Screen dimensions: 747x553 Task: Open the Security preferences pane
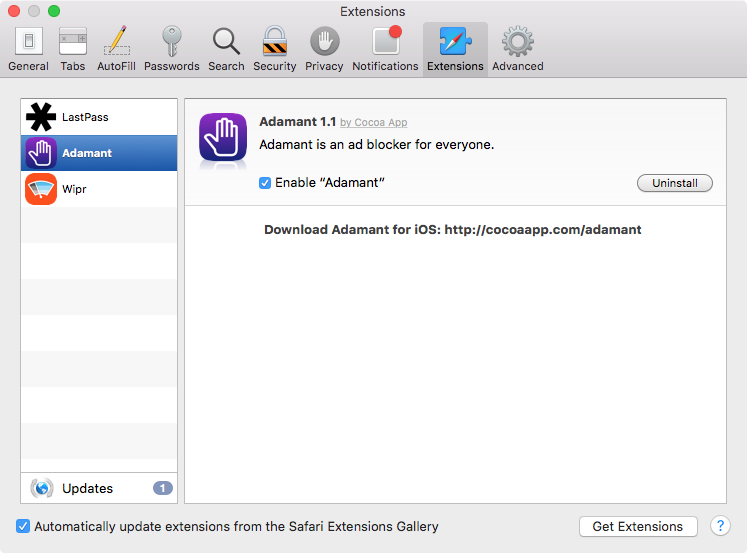click(274, 49)
